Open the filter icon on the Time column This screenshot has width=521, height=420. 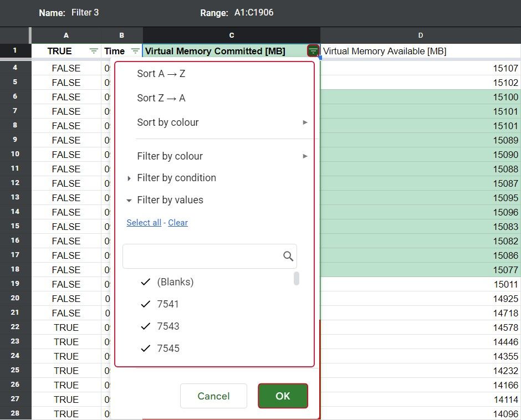click(x=135, y=51)
